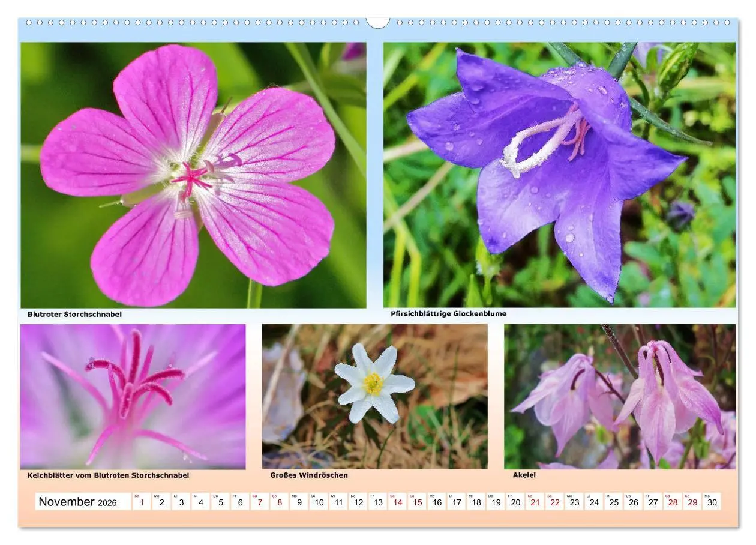
Task: Select the purple Glockenblume flower photo
Action: point(559,175)
